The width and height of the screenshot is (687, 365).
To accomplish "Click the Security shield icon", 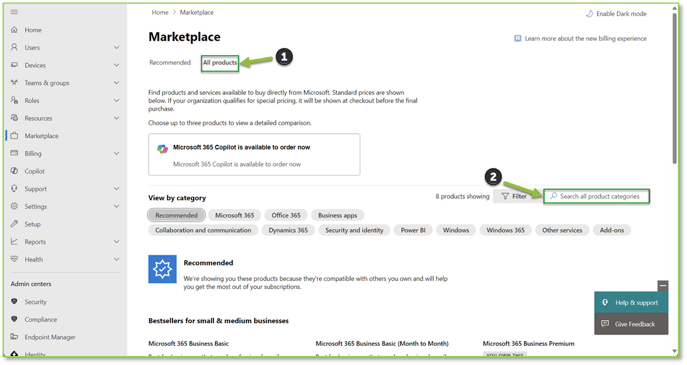I will click(x=14, y=301).
